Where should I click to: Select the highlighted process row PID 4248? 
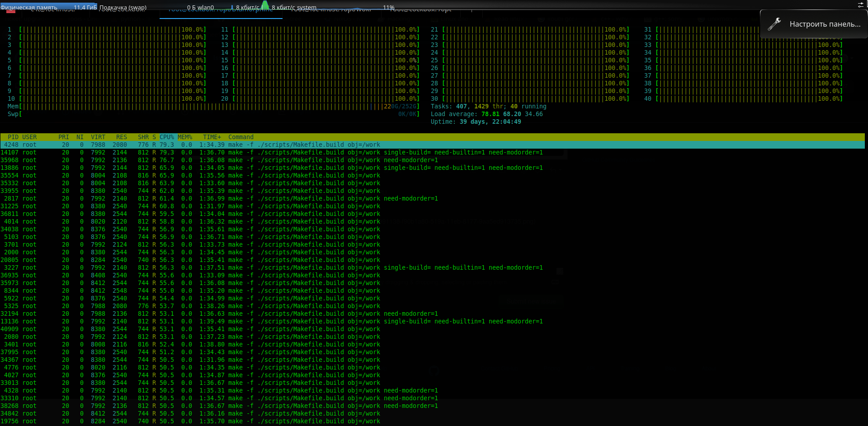click(433, 145)
